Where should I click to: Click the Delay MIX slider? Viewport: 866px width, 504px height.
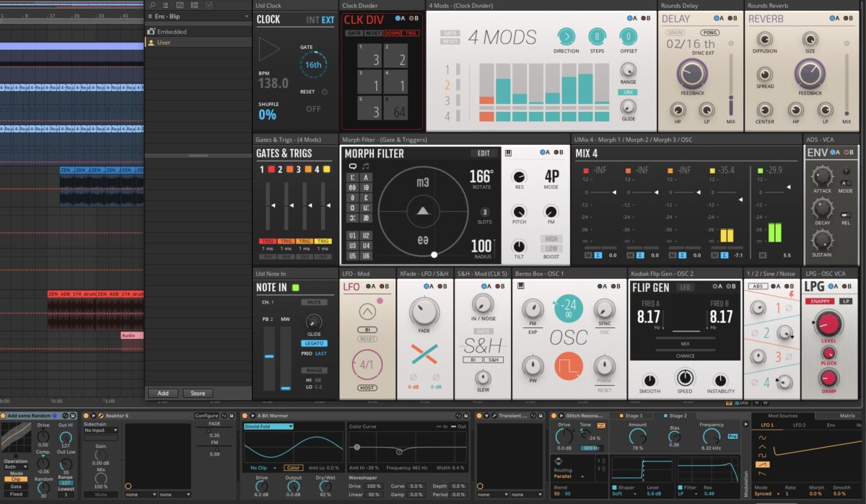point(730,84)
